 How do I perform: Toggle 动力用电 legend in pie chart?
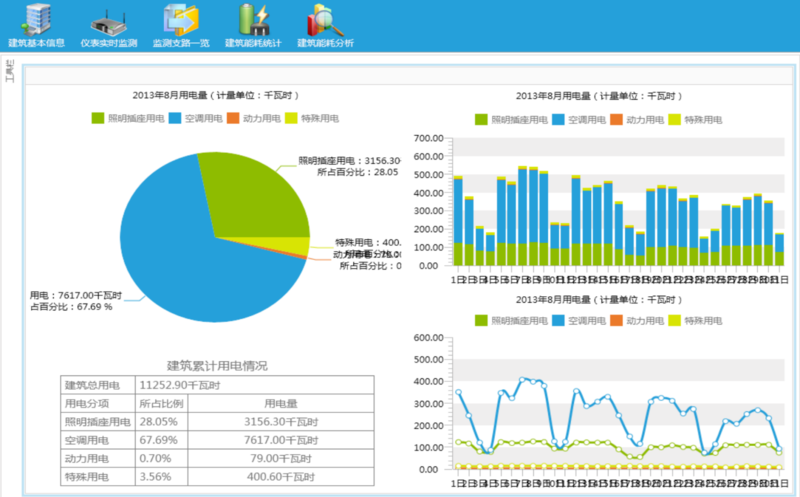[x=256, y=119]
